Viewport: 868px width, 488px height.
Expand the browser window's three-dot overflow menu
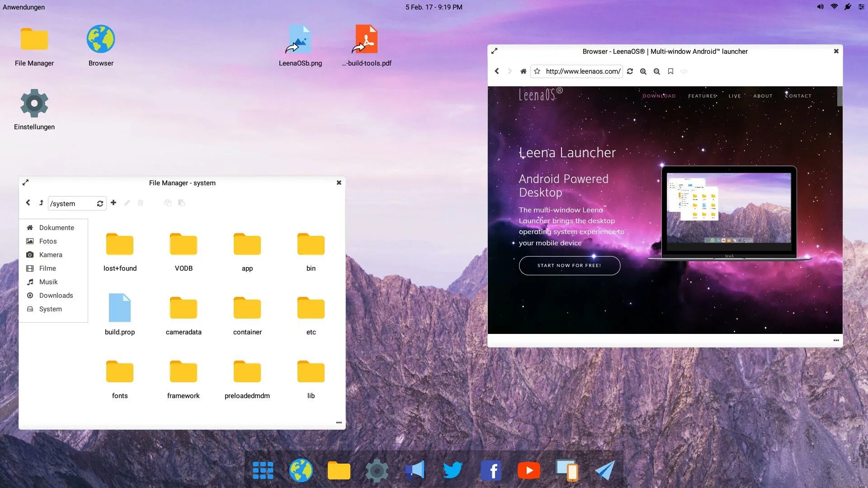(x=836, y=340)
